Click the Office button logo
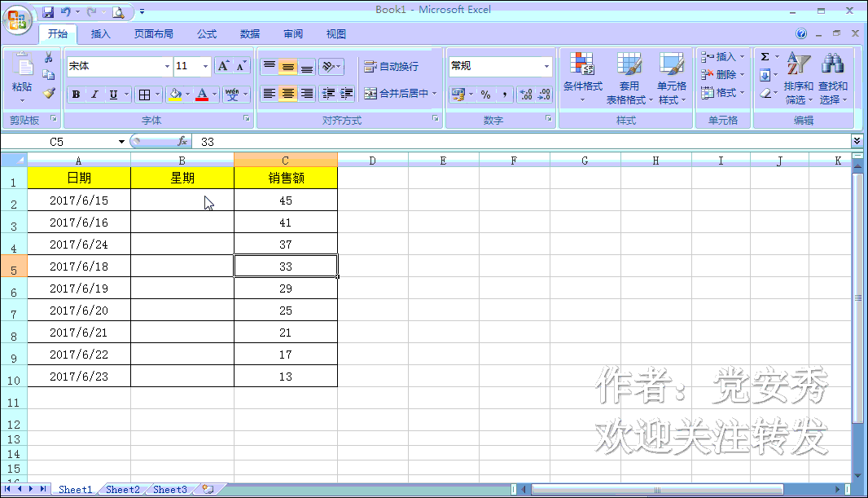Screen dimensions: 868x498 pos(17,20)
